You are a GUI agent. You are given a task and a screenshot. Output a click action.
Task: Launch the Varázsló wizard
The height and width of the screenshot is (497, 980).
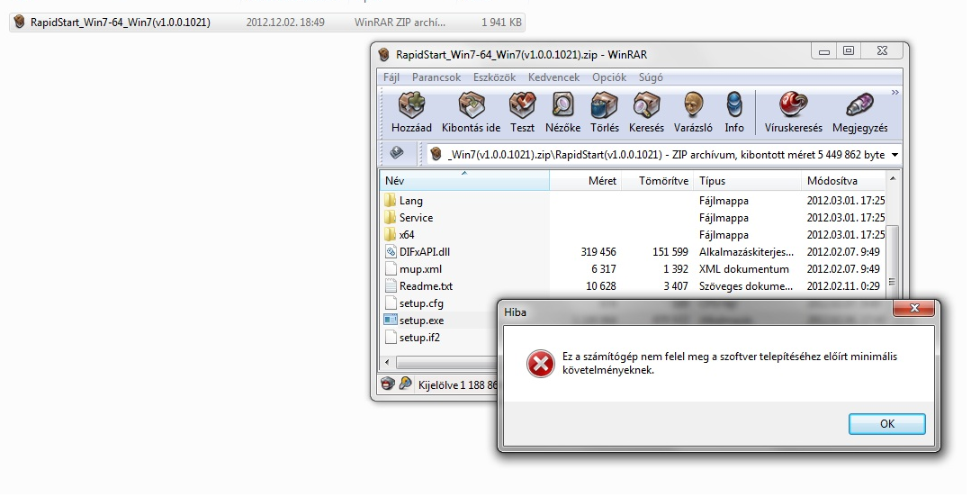pos(693,113)
